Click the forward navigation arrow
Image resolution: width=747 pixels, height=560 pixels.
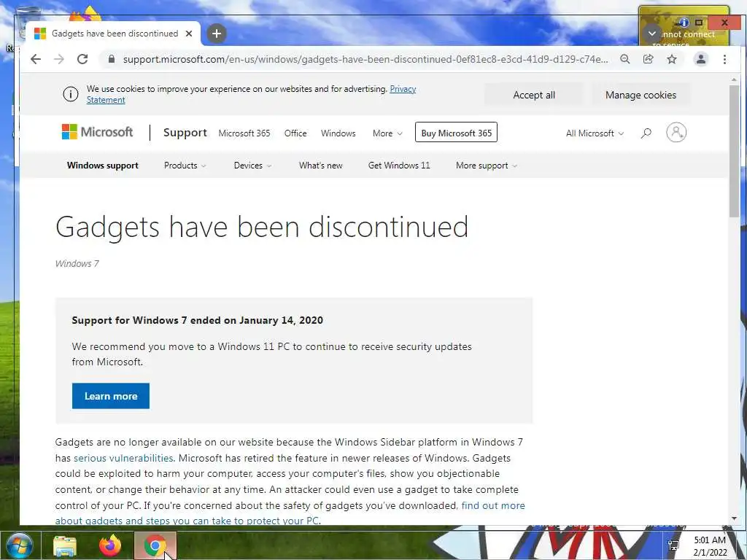pos(59,59)
